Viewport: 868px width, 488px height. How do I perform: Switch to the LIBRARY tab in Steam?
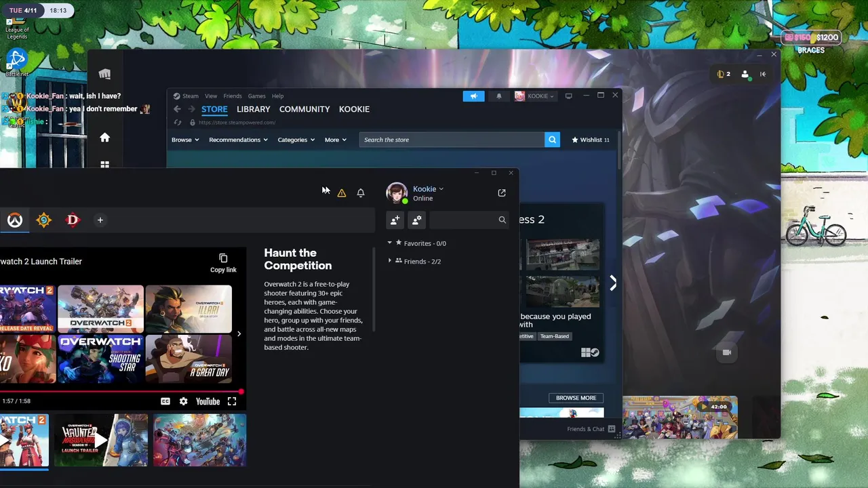tap(254, 109)
